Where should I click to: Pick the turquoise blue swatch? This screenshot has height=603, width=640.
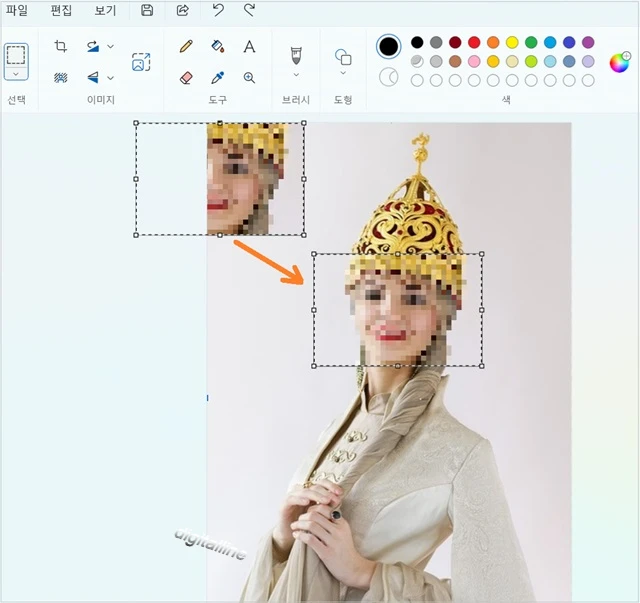pos(550,42)
